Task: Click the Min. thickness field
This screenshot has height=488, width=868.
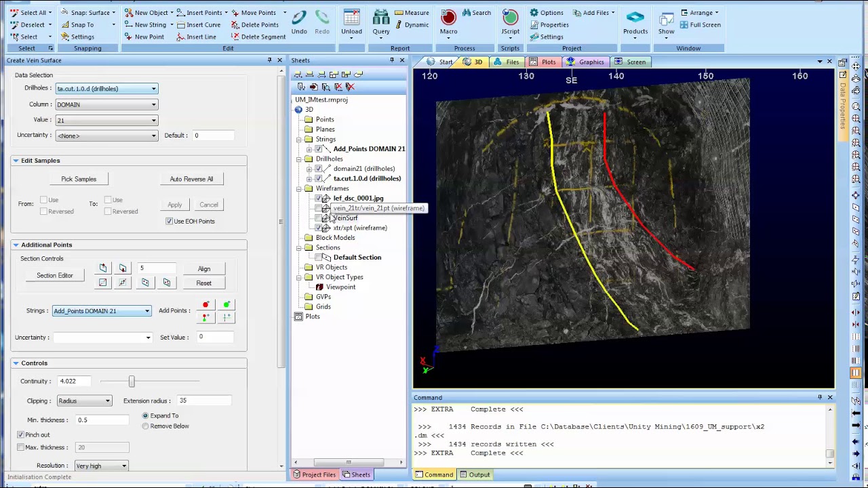Action: click(x=102, y=420)
